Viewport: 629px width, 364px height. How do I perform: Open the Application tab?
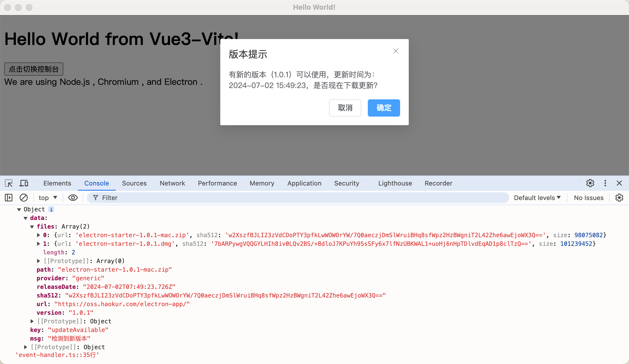click(304, 183)
